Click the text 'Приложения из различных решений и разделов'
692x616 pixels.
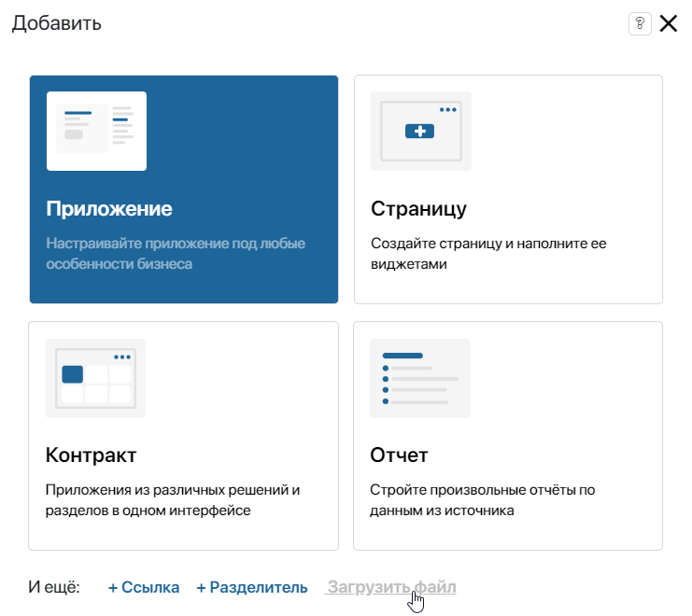click(x=173, y=500)
